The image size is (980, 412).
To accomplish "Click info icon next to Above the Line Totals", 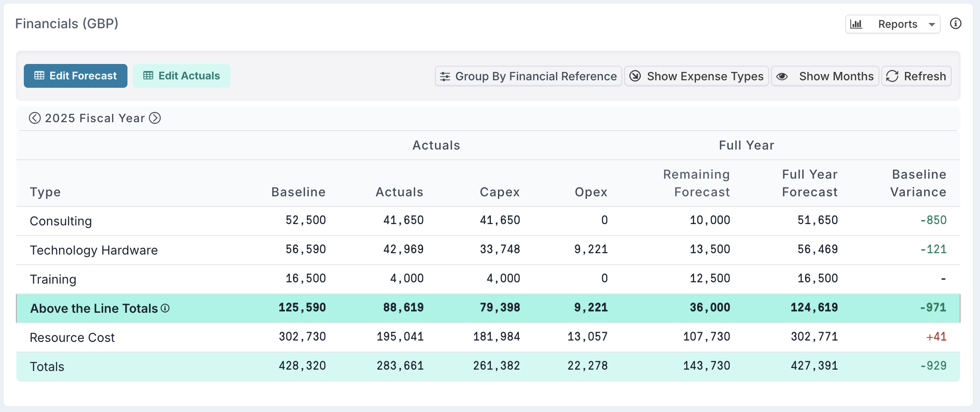I will click(165, 308).
